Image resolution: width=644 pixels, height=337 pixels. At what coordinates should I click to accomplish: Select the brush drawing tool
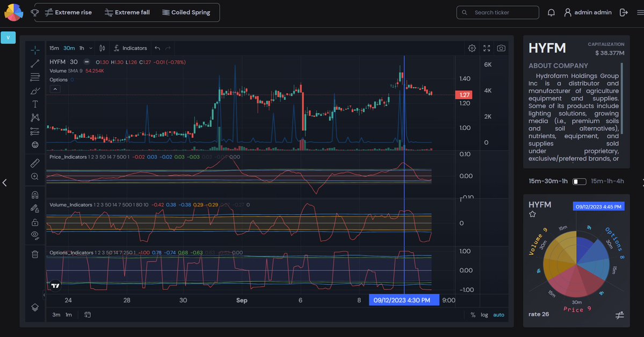coord(35,91)
